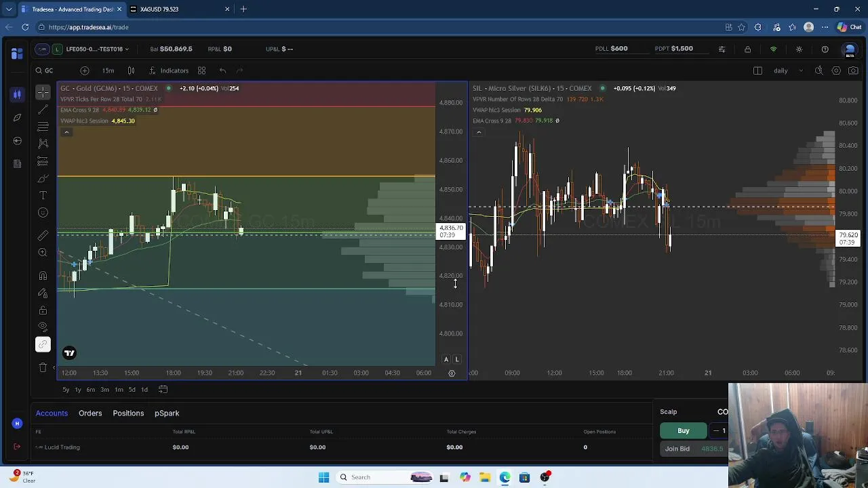Select the ruler measure tool
Viewport: 868px width, 488px height.
[43, 235]
